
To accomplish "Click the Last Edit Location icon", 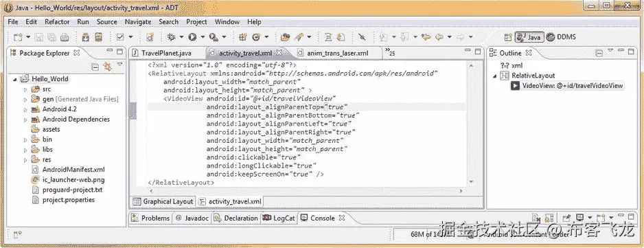I will point(426,37).
